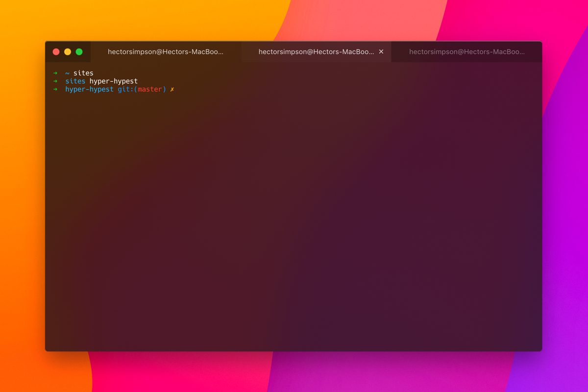The image size is (588, 392).
Task: Click the white 'sites' command on first line
Action: [83, 73]
